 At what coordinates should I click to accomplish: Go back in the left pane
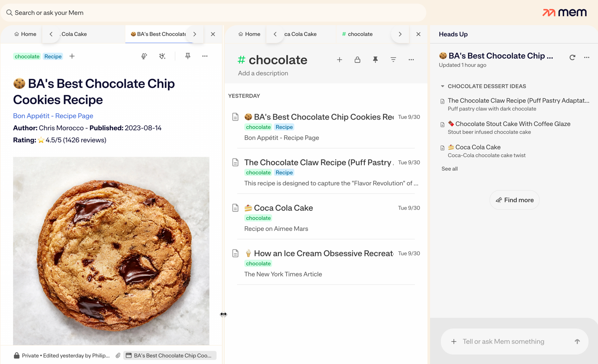[x=51, y=34]
